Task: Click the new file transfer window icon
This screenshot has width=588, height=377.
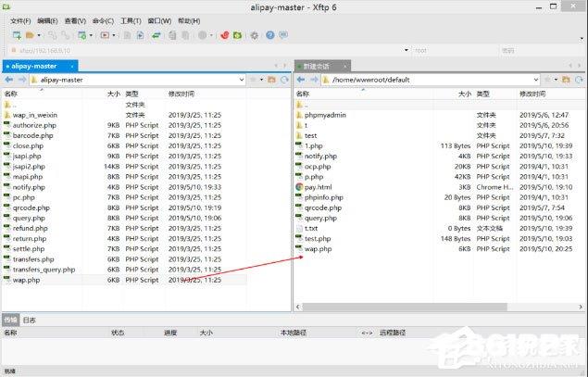Action: click(81, 35)
